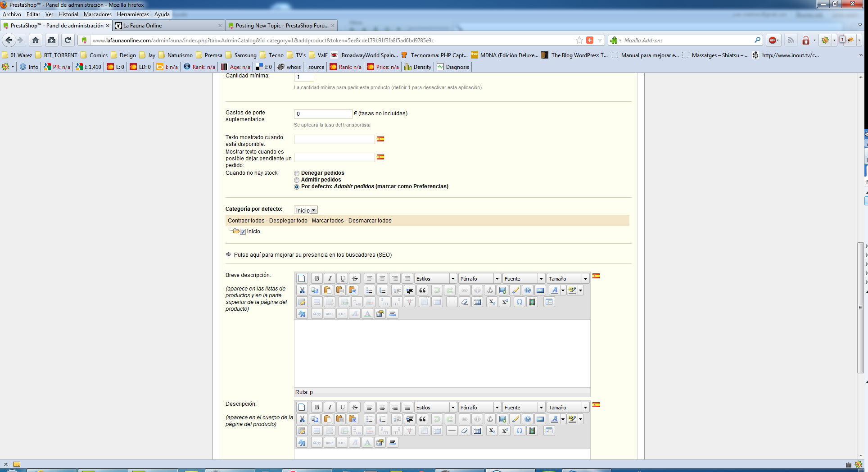Pick background highlight color in Breve descripción editor

pos(572,290)
